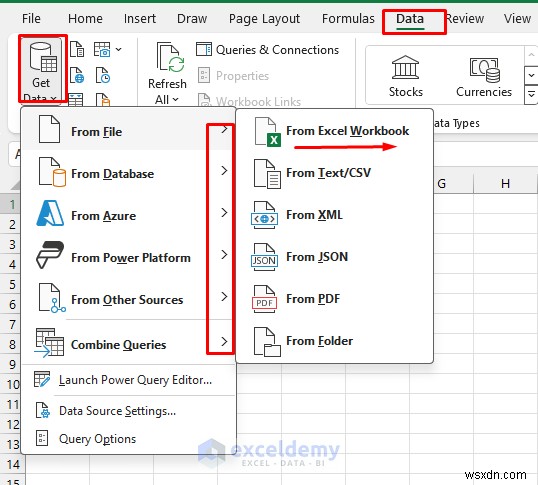Switch to the Review tab
538x485 pixels.
coord(465,19)
